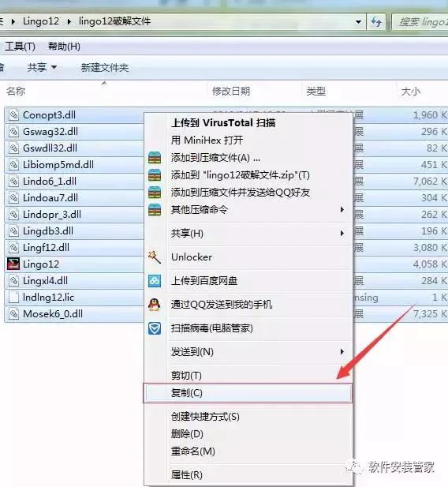Open breadcrumb arrow after Lingo12
Screen dimensions: 448x487
click(69, 22)
